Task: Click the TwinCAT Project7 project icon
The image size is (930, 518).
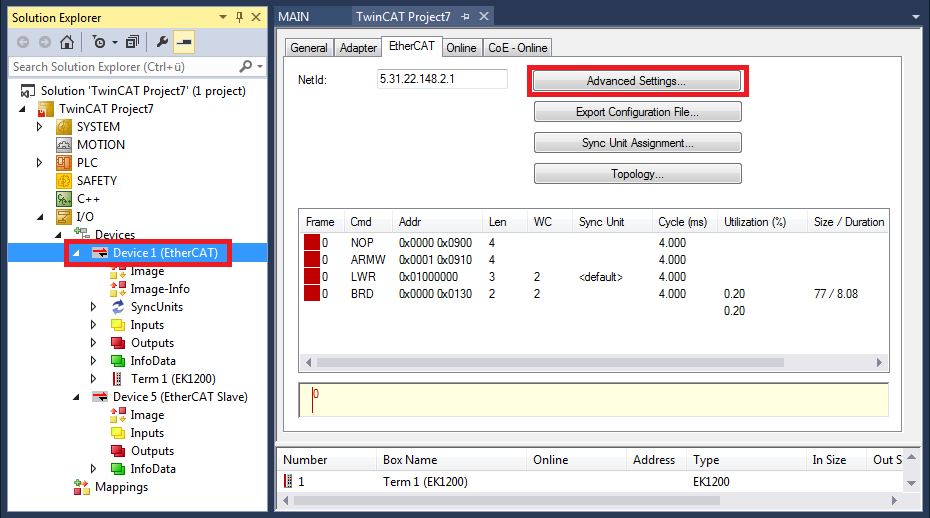Action: (45, 109)
